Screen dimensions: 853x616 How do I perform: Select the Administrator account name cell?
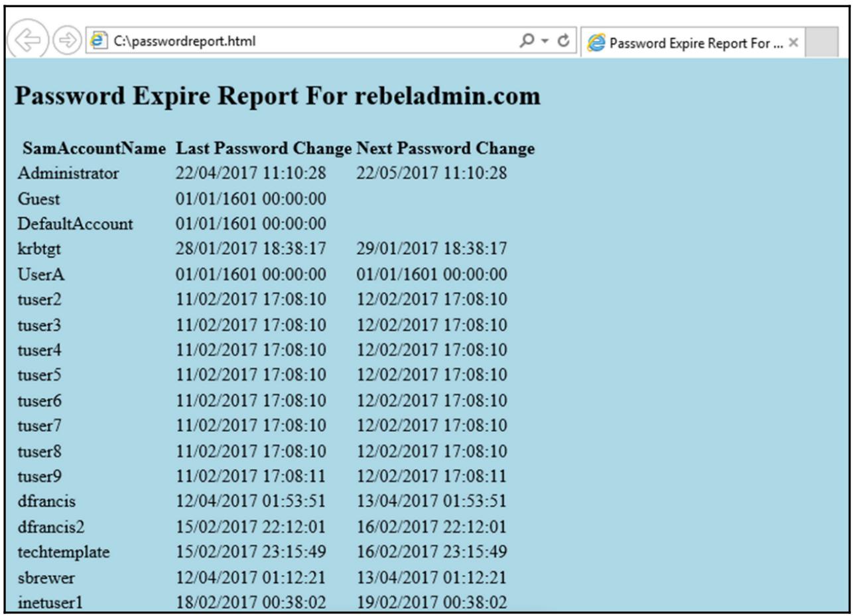[x=68, y=174]
